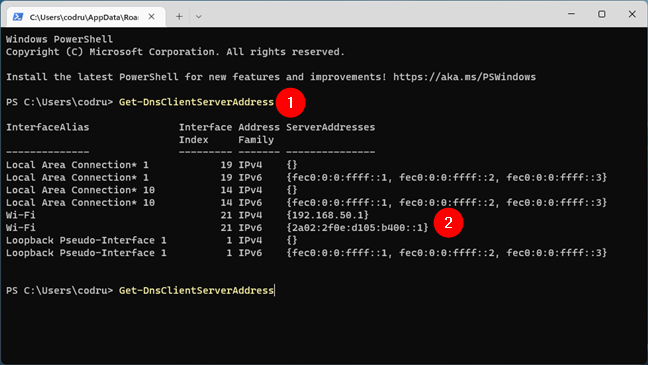Click the 2a02:2f0e:d105:b400::1 address
Viewport: 648px width, 365px height.
tap(357, 228)
